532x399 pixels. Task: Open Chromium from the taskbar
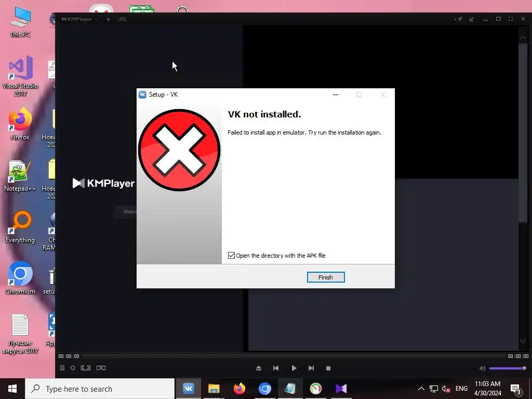point(264,389)
